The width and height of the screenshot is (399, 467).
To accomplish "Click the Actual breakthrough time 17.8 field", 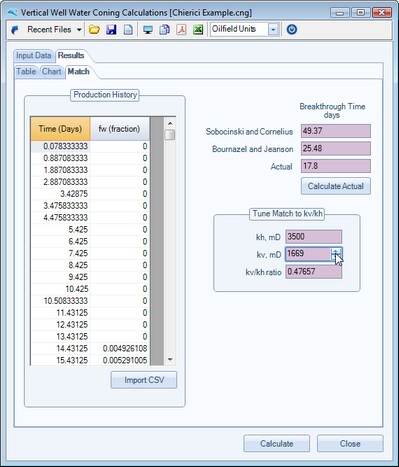I will click(x=336, y=166).
